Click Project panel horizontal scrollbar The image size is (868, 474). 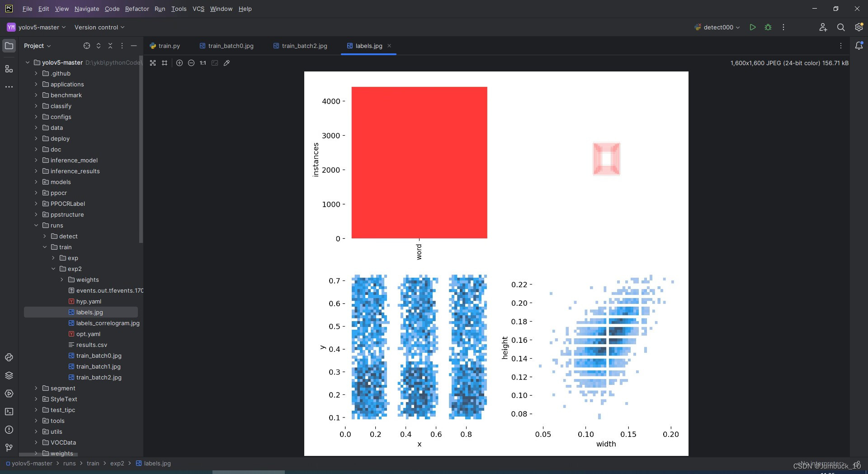click(x=48, y=454)
